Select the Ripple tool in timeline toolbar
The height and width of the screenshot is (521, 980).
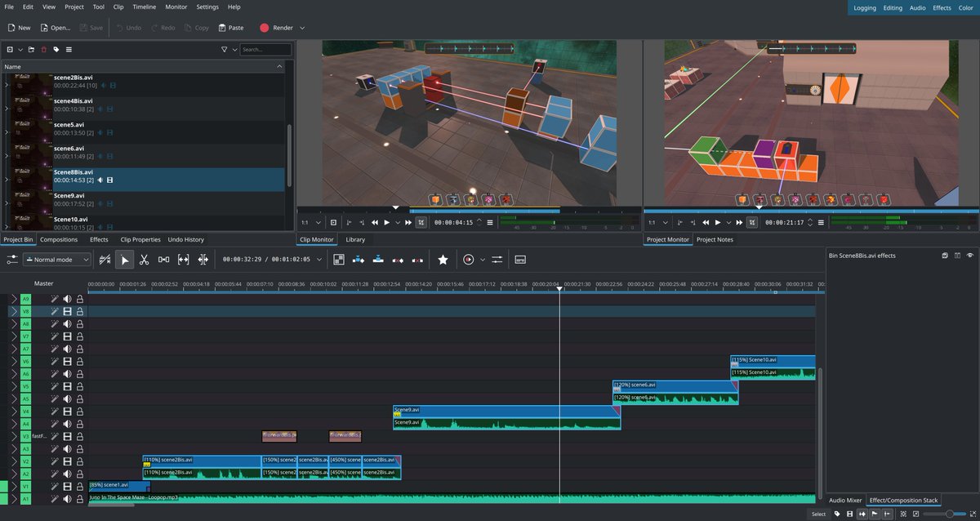203,260
